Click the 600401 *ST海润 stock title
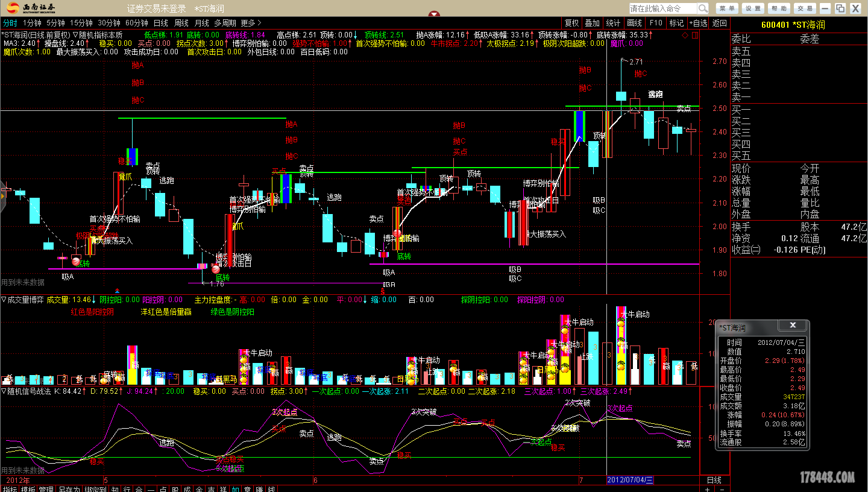The width and height of the screenshot is (868, 492). pyautogui.click(x=793, y=25)
